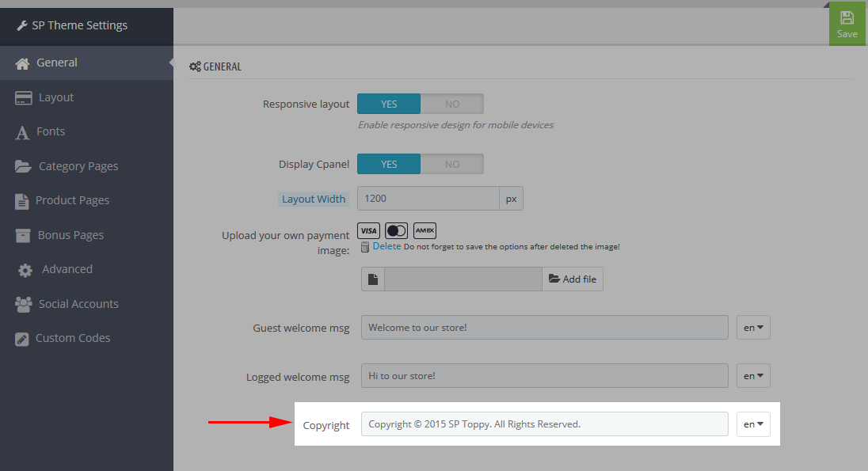Click the save-options reminder text

tap(512, 247)
